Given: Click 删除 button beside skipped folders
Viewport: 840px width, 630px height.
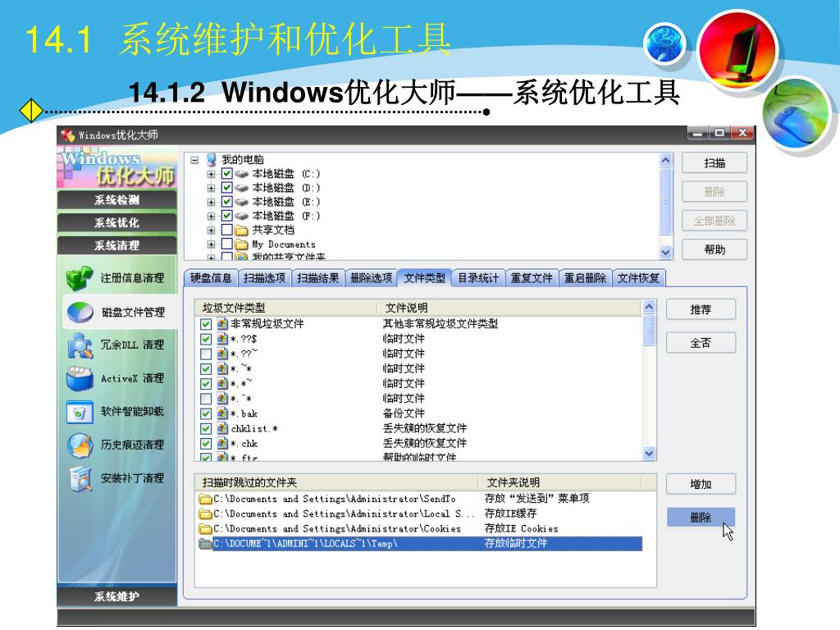Looking at the screenshot, I should point(701,518).
